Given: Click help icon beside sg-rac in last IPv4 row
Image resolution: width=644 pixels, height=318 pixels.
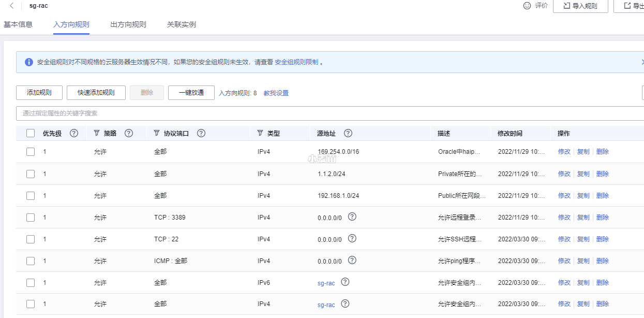Looking at the screenshot, I should 345,303.
